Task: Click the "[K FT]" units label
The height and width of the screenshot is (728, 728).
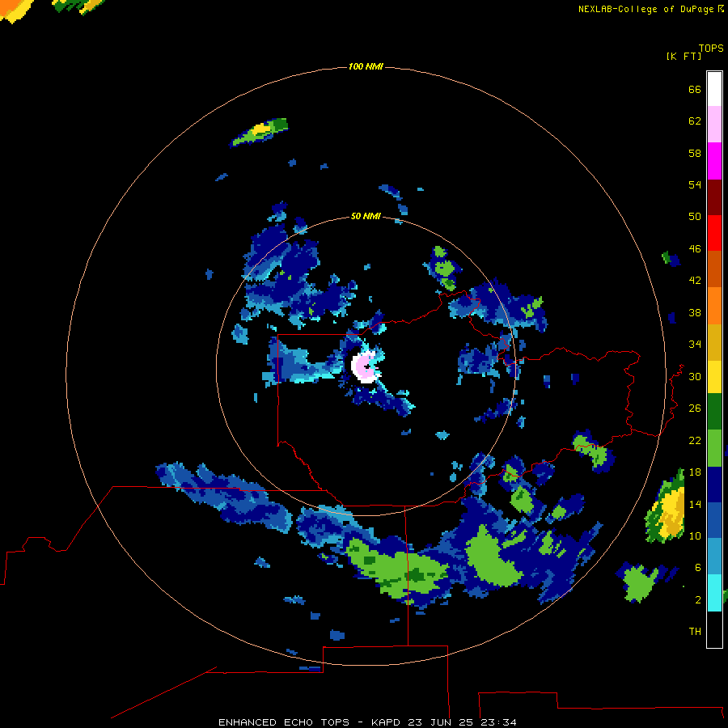Action: tap(684, 56)
